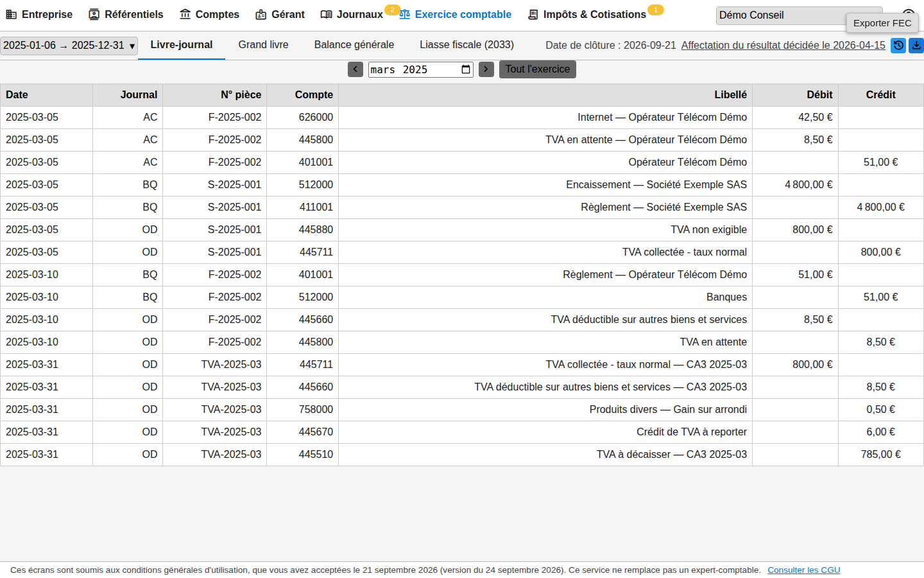Screen dimensions: 924x578
Task: Open the Consulter les CGU link
Action: coord(804,570)
